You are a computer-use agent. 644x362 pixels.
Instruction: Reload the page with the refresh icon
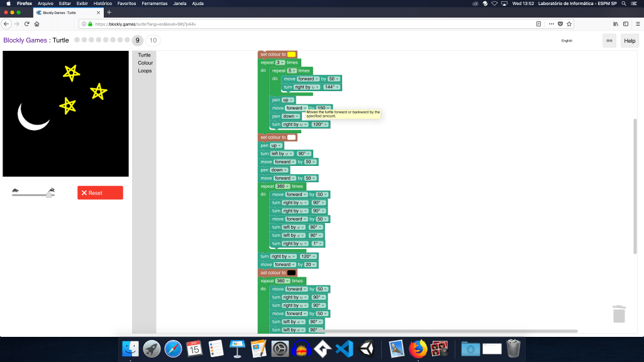[26, 24]
